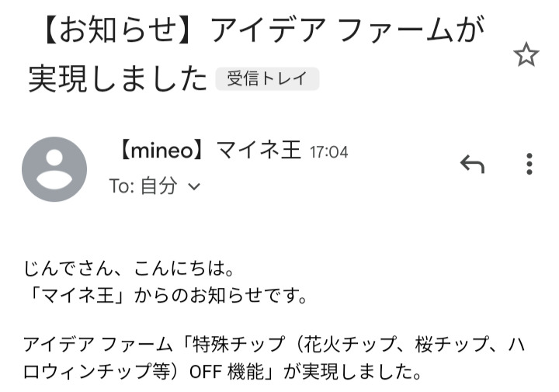Click "花火チップ" in the body paragraph
The height and width of the screenshot is (392, 559).
click(340, 343)
